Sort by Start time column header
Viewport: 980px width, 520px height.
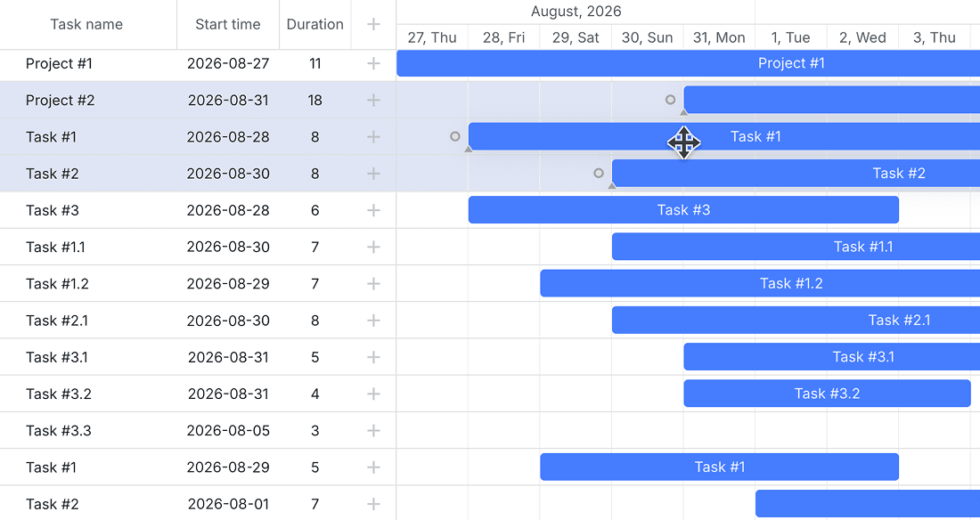(228, 24)
